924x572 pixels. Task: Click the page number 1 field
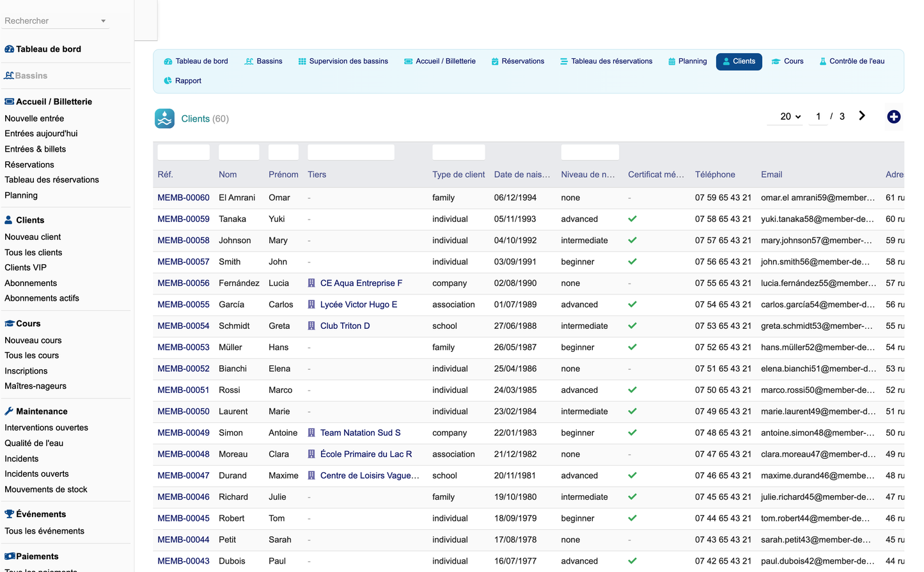(818, 116)
